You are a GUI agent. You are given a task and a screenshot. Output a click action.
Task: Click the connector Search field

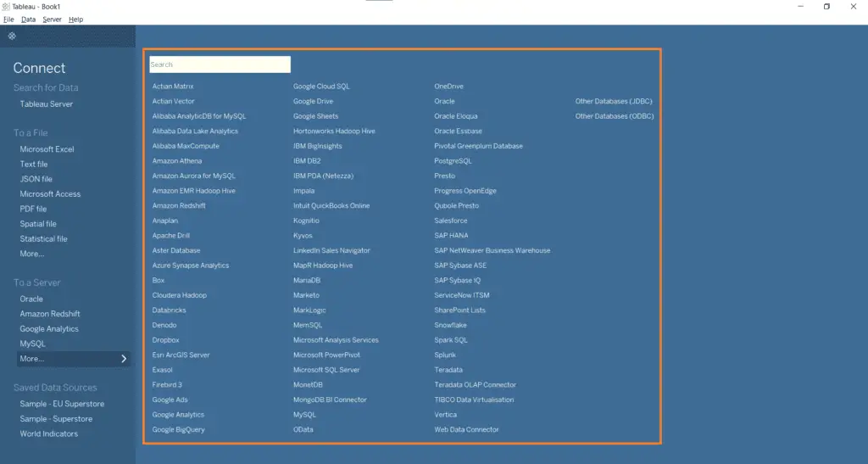point(220,64)
